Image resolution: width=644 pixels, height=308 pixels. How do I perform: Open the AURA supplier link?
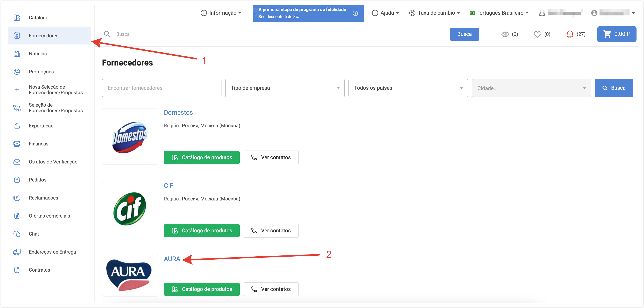tap(172, 259)
